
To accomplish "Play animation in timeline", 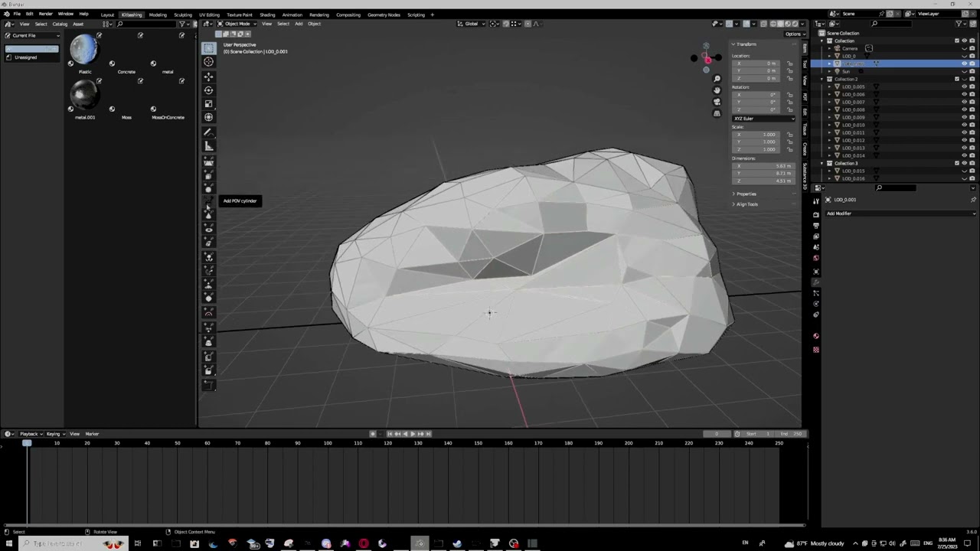I will [413, 434].
